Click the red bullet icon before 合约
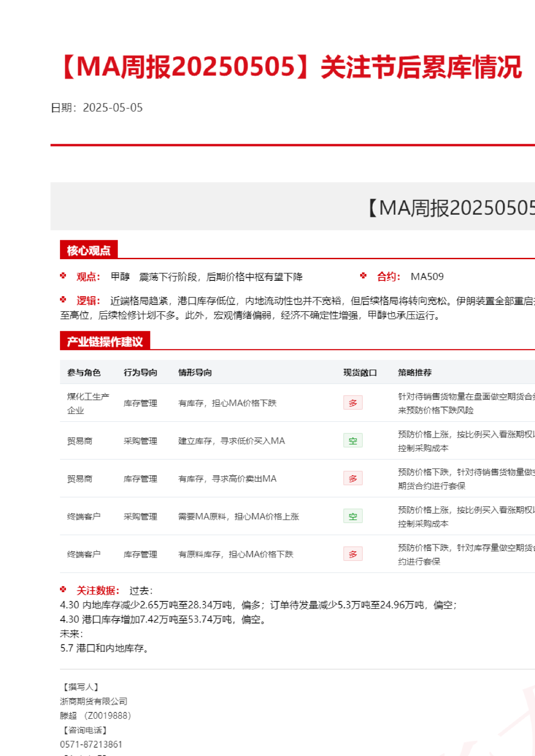 (363, 276)
